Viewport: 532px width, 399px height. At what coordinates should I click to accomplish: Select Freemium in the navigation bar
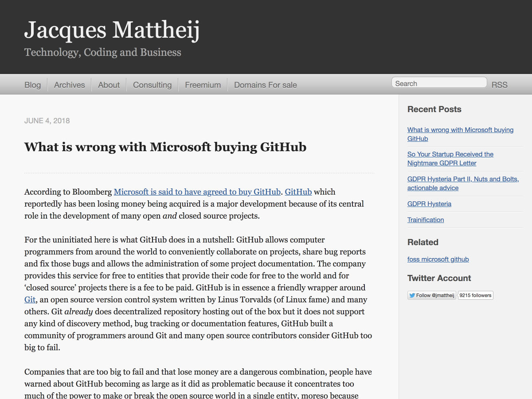point(203,85)
